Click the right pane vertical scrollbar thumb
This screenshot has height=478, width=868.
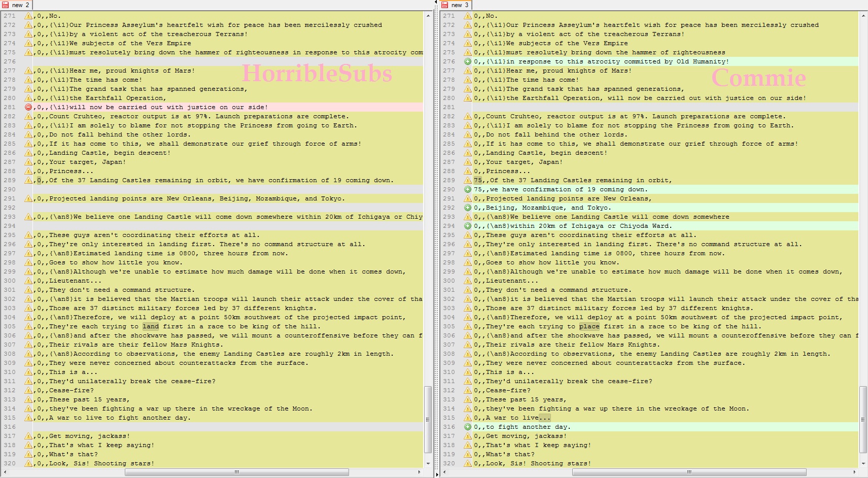863,420
